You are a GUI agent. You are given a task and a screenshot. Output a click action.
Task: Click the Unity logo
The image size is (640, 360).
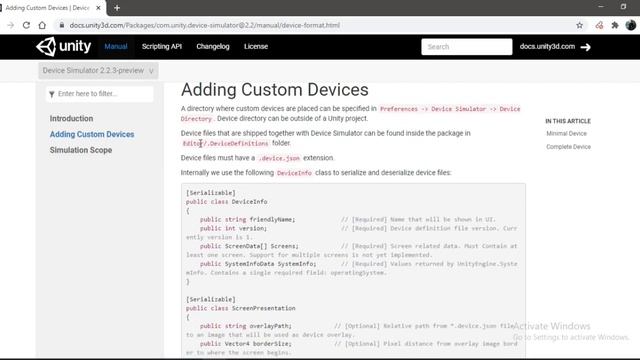tap(64, 47)
